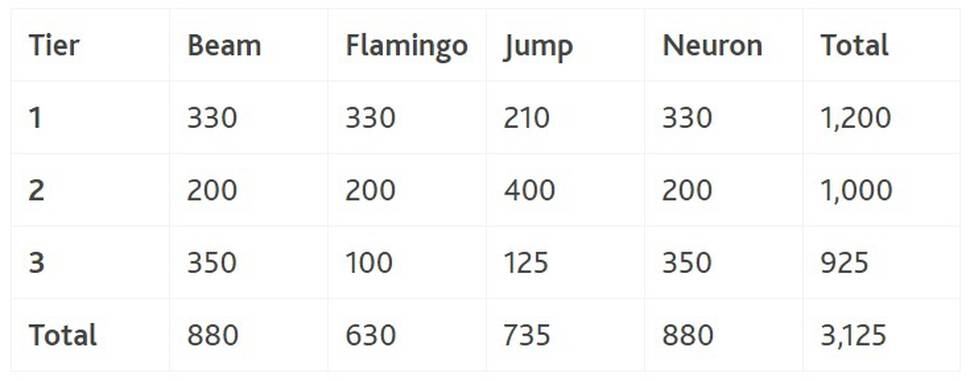970x381 pixels.
Task: Select the Tier 3 row label
Action: tap(36, 262)
